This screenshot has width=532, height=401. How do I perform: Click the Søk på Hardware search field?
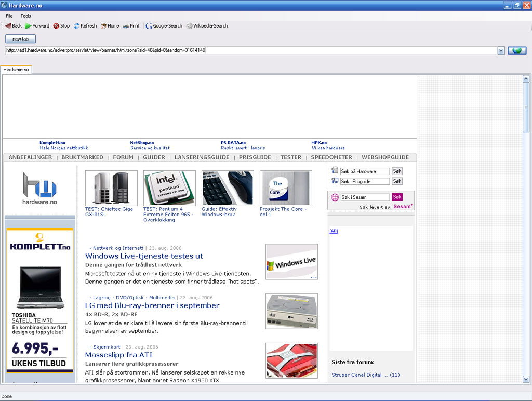[x=365, y=171]
